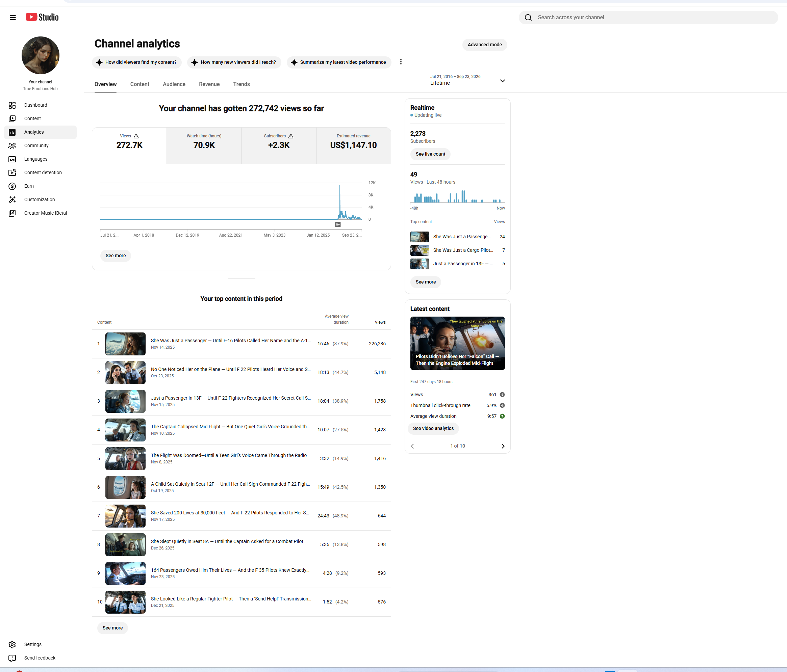Screen dimensions: 787x672
Task: Click Send feedback icon
Action: click(x=12, y=658)
